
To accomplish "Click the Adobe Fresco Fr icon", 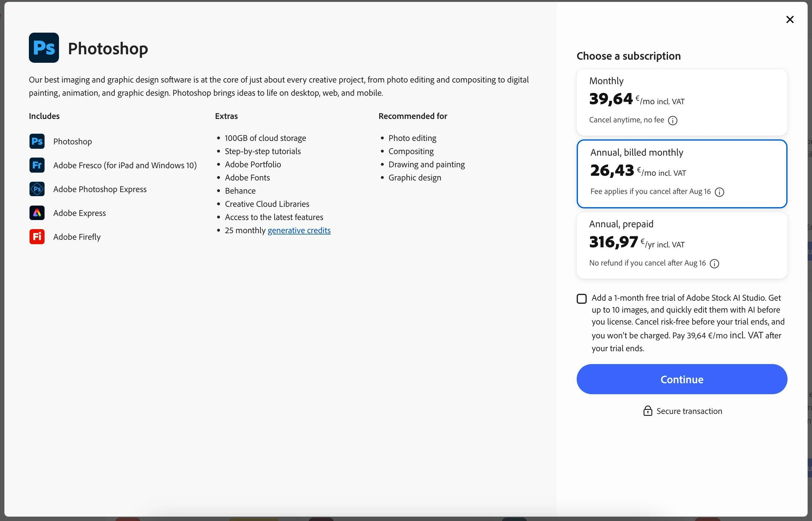I will (37, 165).
